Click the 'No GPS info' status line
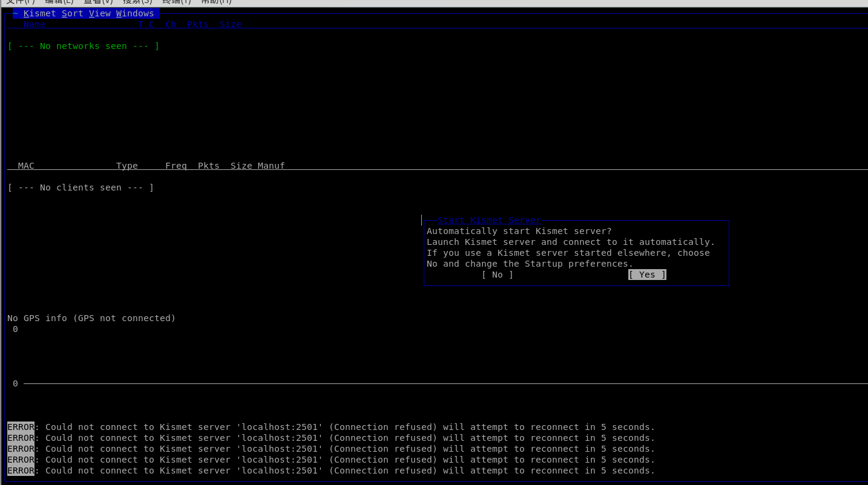Viewport: 868px width, 485px height. pos(91,318)
